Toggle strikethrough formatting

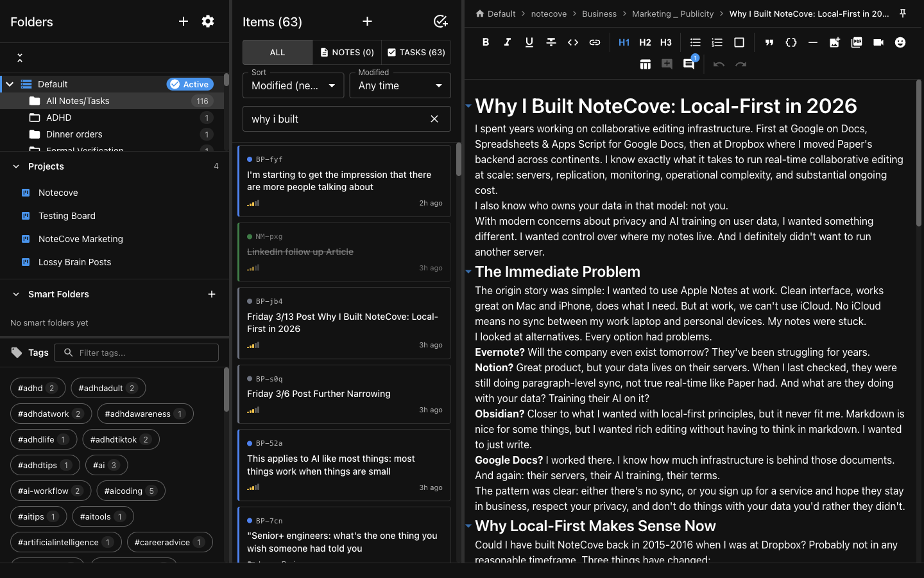click(x=551, y=42)
